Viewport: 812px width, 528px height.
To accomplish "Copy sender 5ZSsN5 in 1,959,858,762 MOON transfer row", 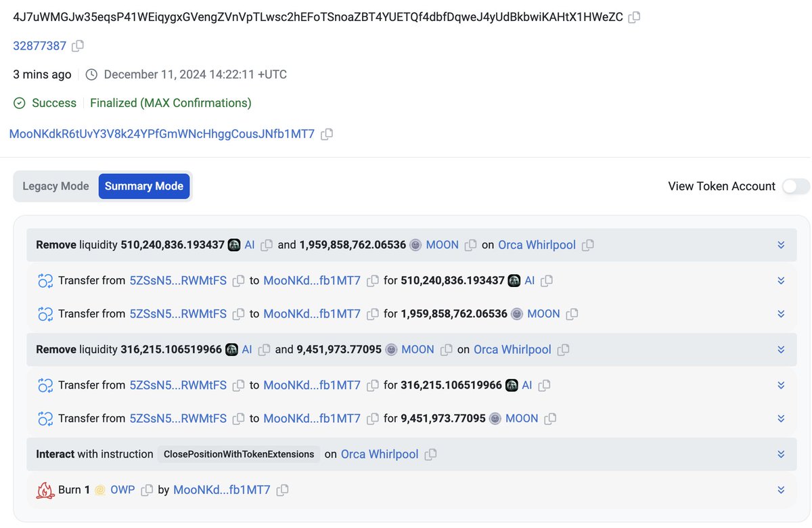I will coord(238,314).
